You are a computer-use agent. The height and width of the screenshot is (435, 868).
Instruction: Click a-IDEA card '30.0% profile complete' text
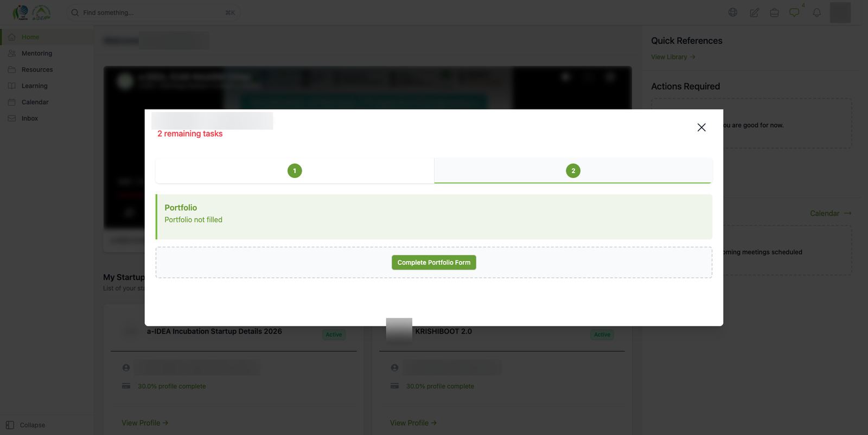point(172,386)
